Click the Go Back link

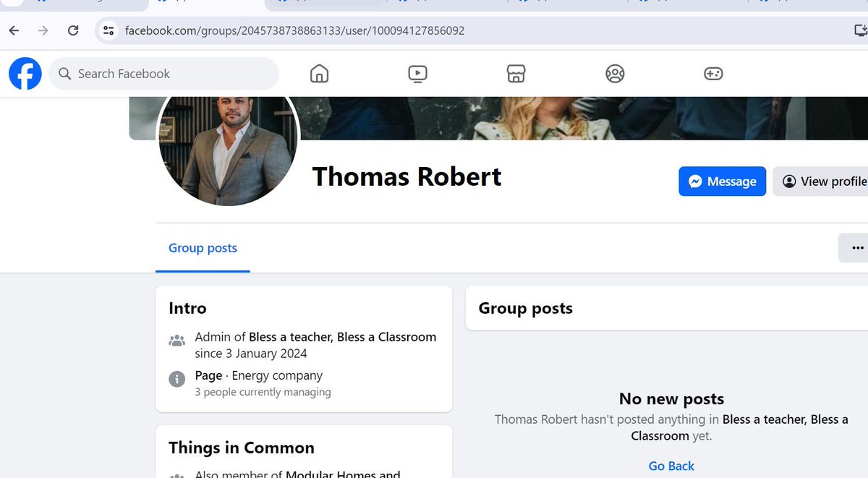point(671,466)
